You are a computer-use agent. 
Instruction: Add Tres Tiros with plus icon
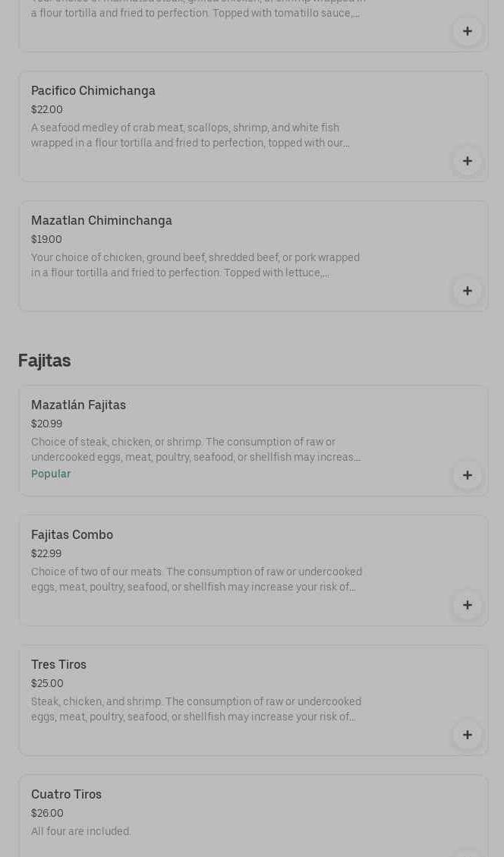467,735
